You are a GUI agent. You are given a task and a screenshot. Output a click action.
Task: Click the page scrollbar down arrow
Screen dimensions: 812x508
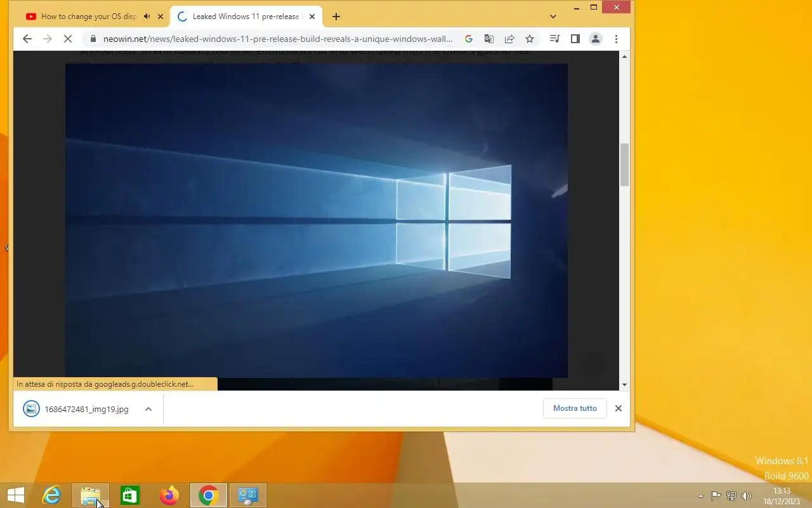pyautogui.click(x=624, y=385)
